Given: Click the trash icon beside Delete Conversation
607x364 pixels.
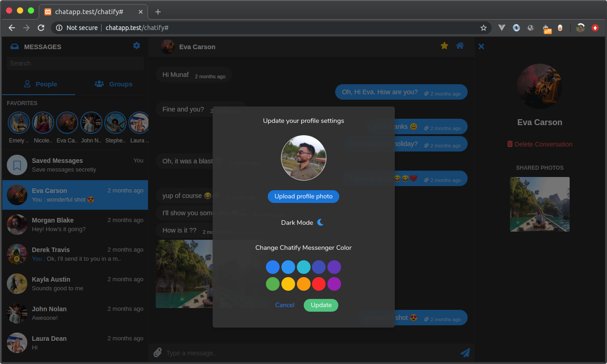Looking at the screenshot, I should (510, 144).
